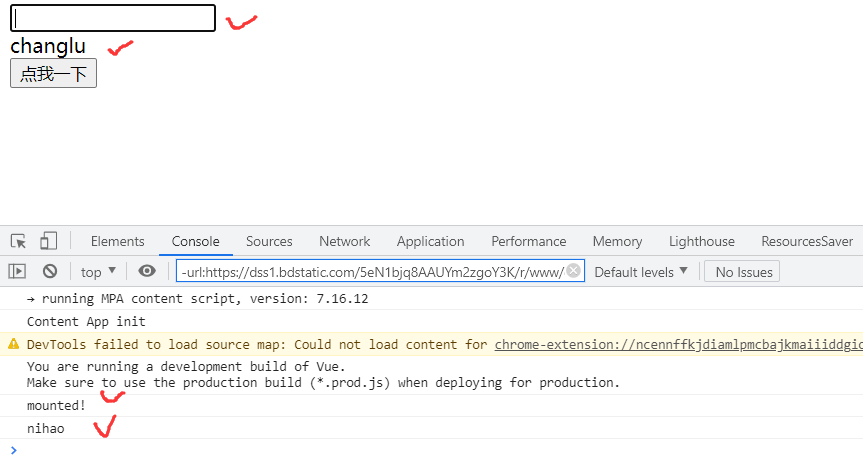Toggle the device toolbar icon

tap(48, 241)
